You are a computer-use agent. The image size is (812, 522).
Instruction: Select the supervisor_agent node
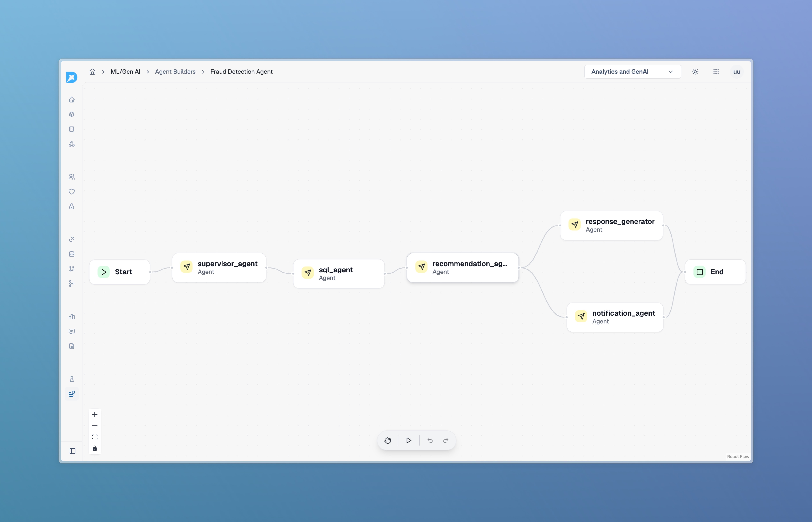coord(219,268)
